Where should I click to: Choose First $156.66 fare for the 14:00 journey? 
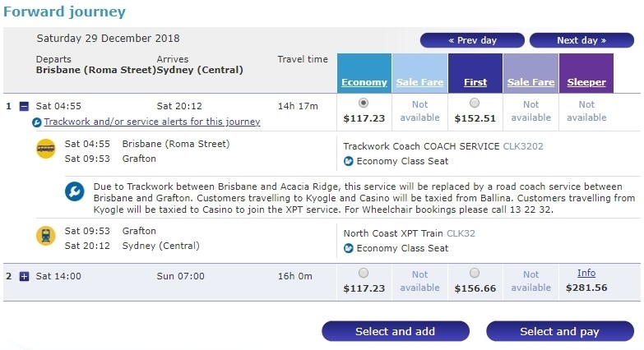[x=475, y=273]
